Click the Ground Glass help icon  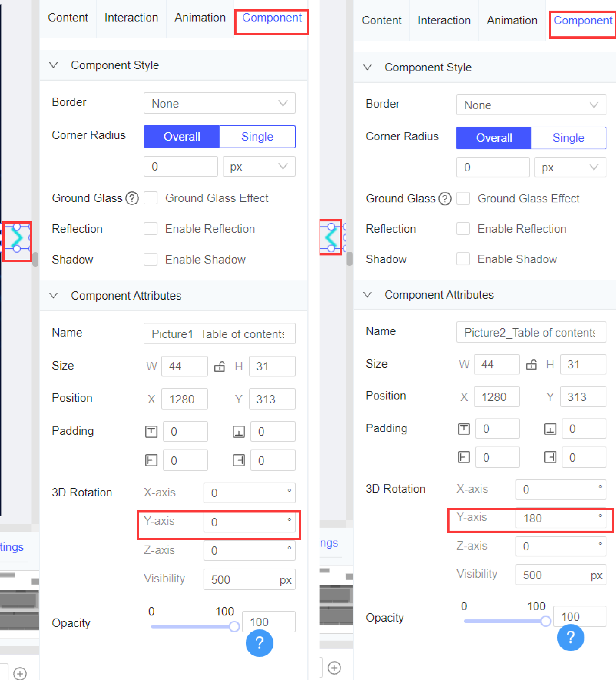132,198
